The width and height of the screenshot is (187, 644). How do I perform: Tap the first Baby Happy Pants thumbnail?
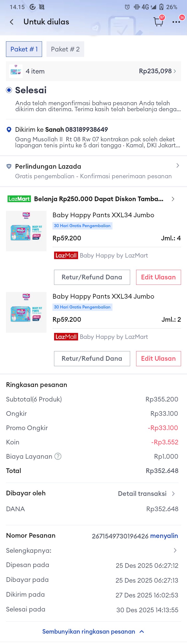click(26, 231)
